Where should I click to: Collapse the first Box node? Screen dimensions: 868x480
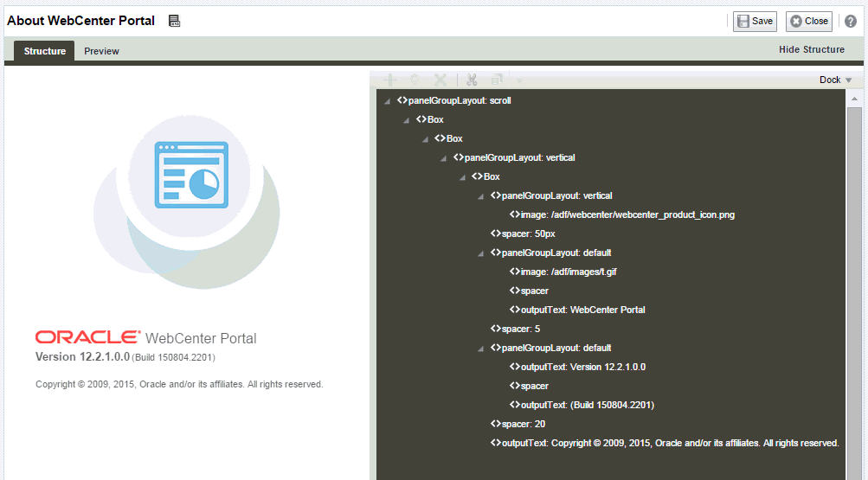407,120
